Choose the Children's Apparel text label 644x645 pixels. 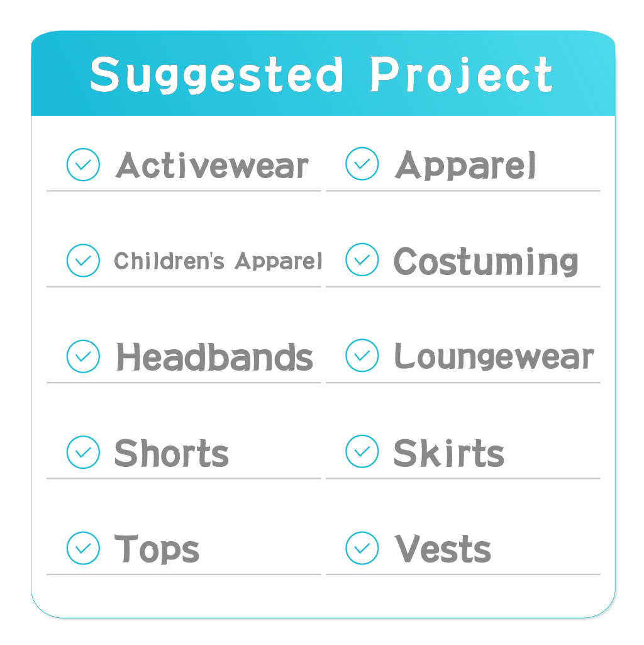pyautogui.click(x=218, y=261)
